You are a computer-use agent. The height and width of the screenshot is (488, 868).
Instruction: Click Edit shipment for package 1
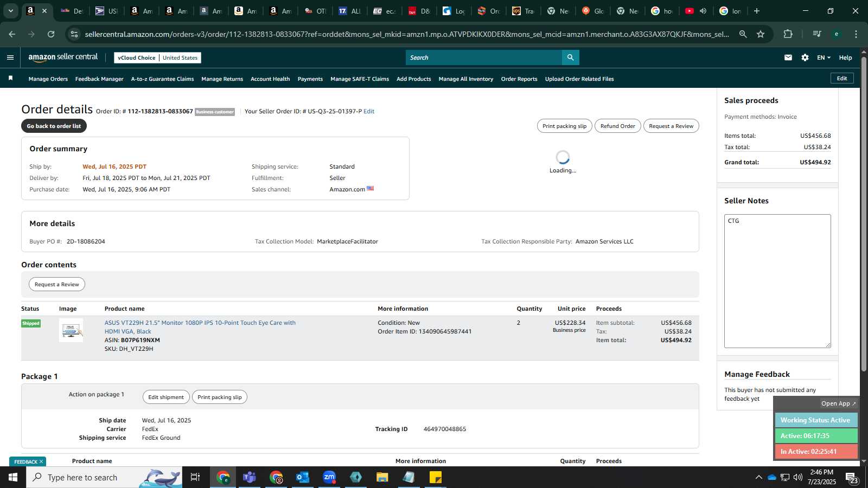click(x=166, y=397)
